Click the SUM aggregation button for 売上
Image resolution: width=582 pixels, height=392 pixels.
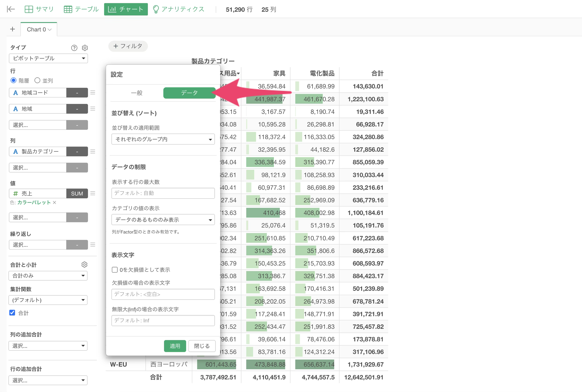coord(77,193)
